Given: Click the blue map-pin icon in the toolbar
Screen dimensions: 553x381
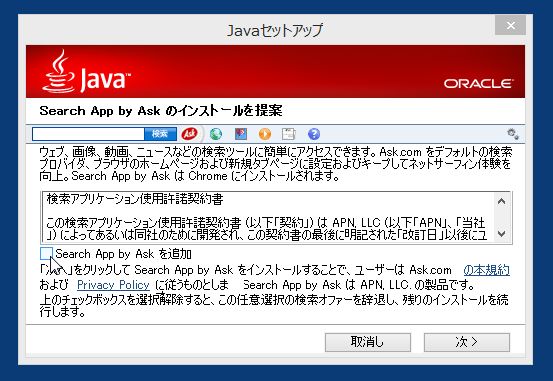Looking at the screenshot, I should [x=241, y=134].
